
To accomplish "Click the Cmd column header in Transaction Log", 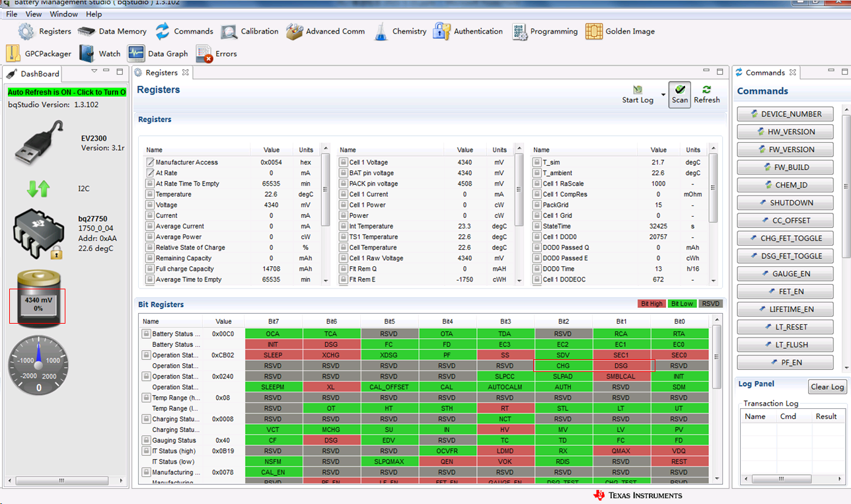I will point(788,416).
